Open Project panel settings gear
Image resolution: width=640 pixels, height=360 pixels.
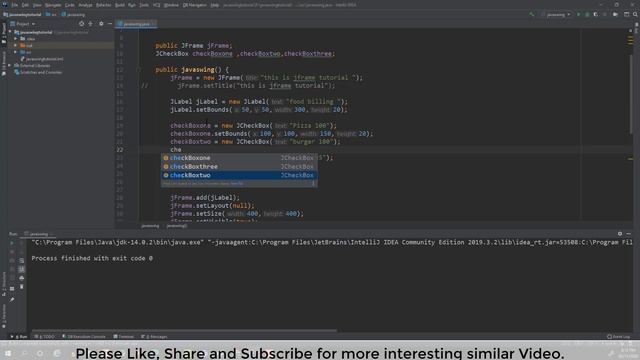(101, 24)
